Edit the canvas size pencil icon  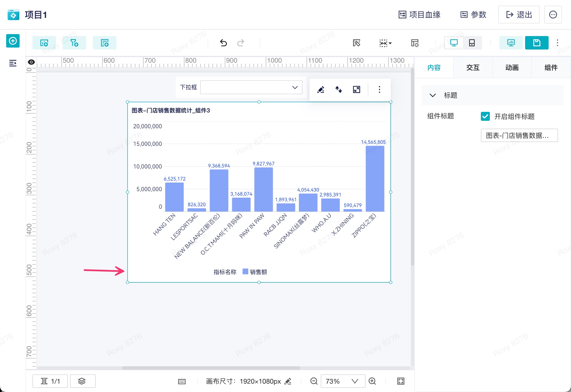tap(288, 381)
